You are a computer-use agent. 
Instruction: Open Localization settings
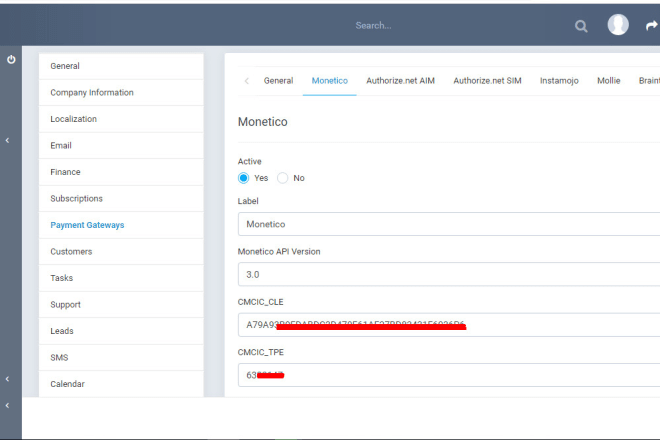click(x=121, y=119)
